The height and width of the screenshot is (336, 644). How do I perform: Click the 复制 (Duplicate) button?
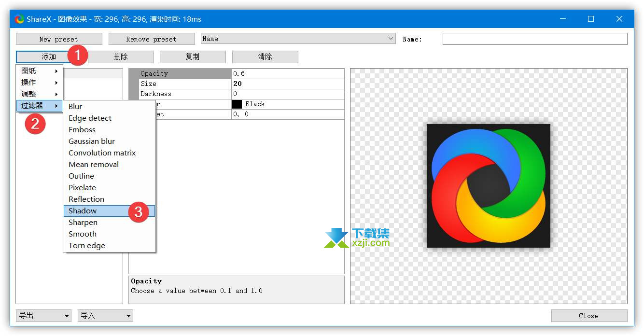coord(193,57)
